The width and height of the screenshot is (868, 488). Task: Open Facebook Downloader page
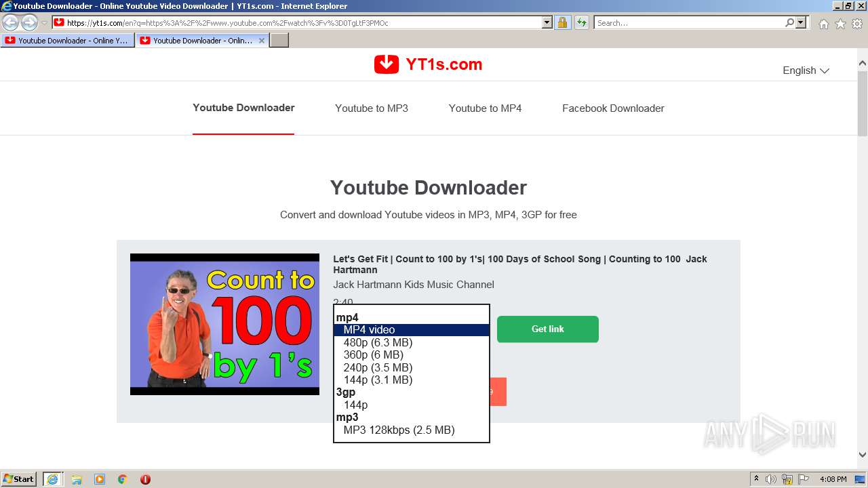click(613, 108)
